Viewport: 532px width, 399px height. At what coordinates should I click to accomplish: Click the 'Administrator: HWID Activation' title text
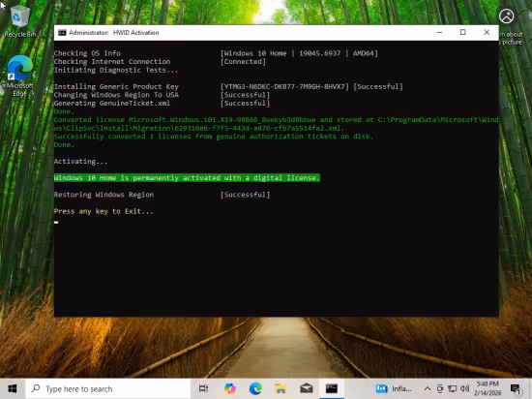pos(114,33)
